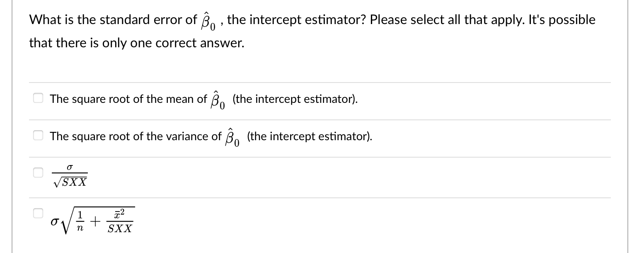Click the row containing the σ/√SXX answer

(x=290, y=174)
